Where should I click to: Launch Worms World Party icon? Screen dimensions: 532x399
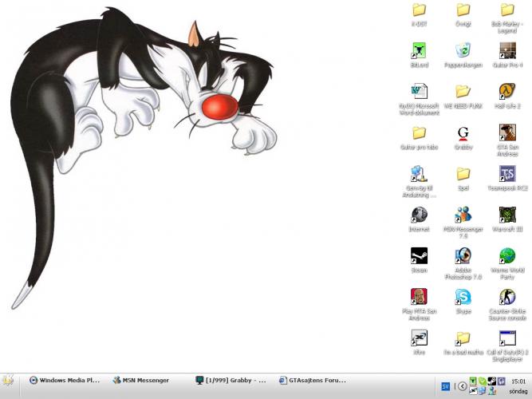(x=507, y=256)
